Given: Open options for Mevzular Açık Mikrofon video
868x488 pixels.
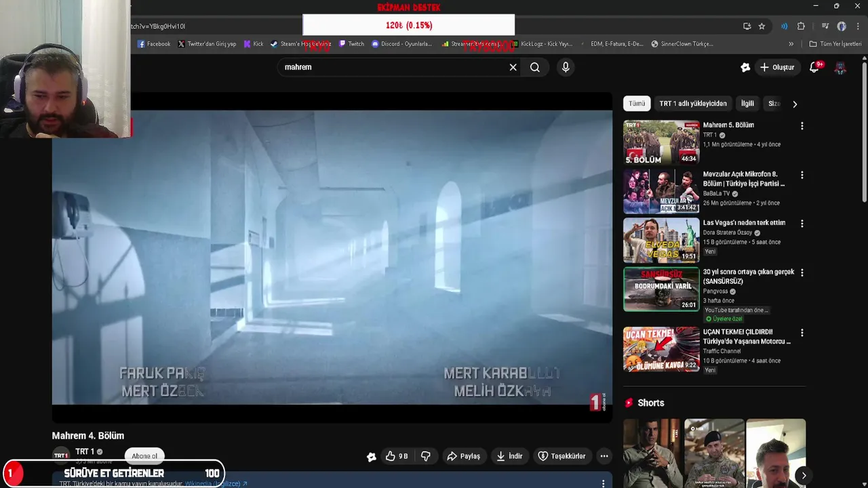Looking at the screenshot, I should tap(802, 175).
